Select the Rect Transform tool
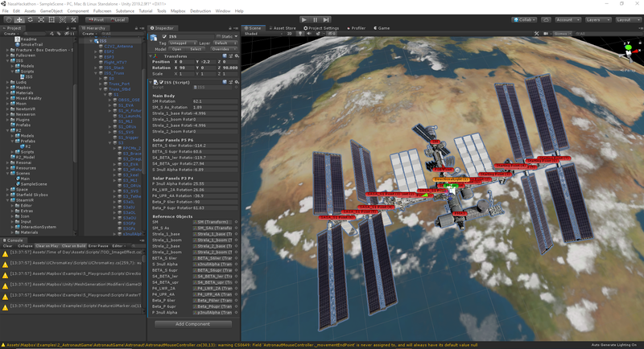644x349 pixels. tap(52, 19)
